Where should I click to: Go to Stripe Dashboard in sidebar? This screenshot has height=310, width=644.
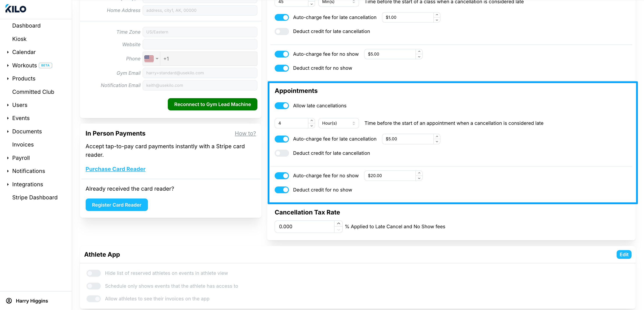(35, 197)
